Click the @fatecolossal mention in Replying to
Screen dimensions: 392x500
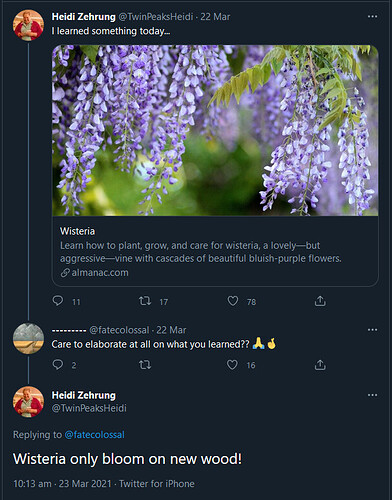[95, 435]
